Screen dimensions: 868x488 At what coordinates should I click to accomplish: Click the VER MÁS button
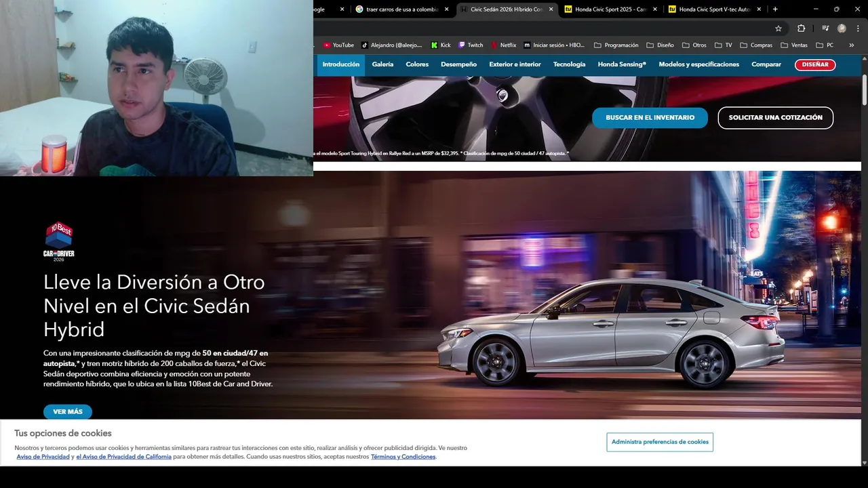(68, 412)
